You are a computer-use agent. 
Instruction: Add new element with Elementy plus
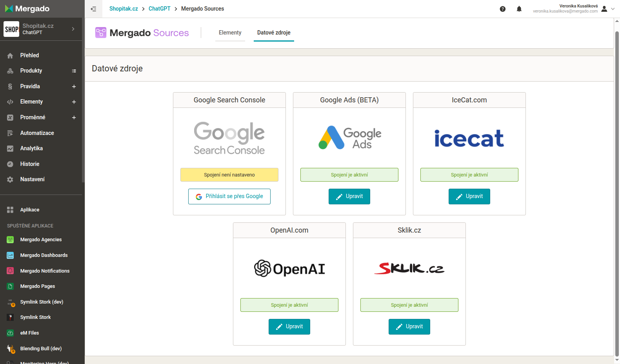74,102
